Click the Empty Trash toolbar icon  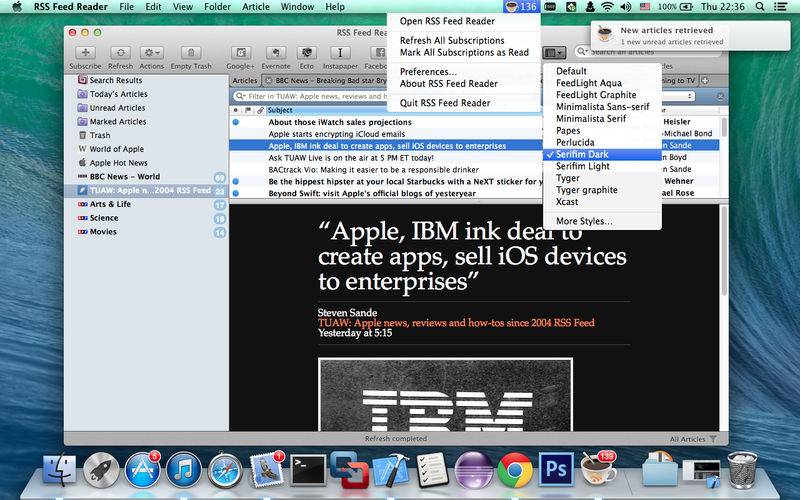[x=191, y=53]
